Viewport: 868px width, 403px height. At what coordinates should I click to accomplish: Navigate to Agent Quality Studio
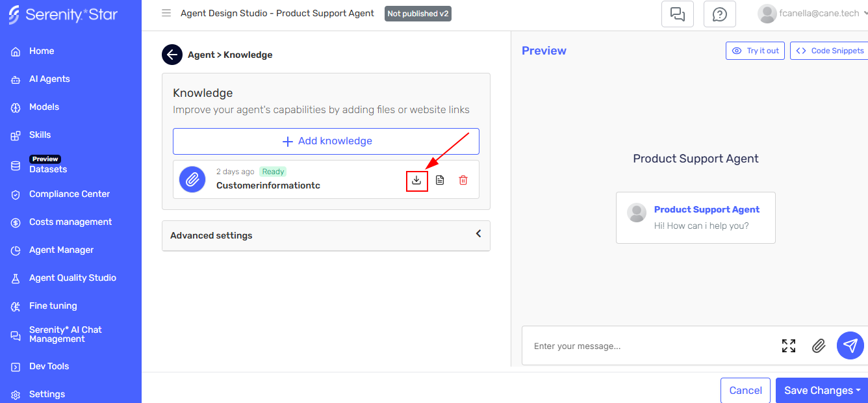(71, 278)
